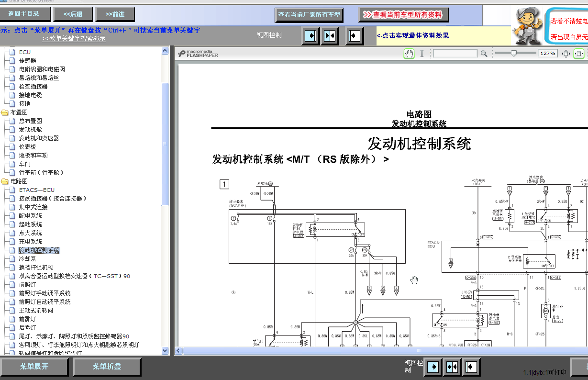Click the magnifier search icon in FlashPaper
The width and height of the screenshot is (588, 380).
pos(484,54)
